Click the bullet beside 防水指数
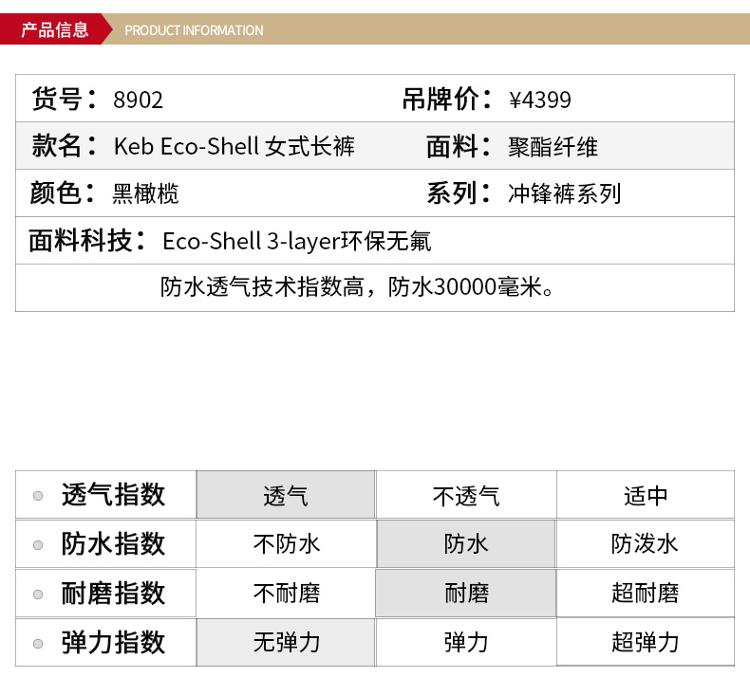The image size is (750, 677). (38, 545)
